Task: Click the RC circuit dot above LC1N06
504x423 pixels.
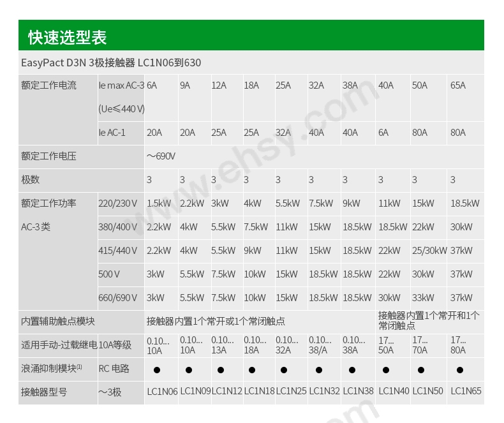Action: [156, 369]
